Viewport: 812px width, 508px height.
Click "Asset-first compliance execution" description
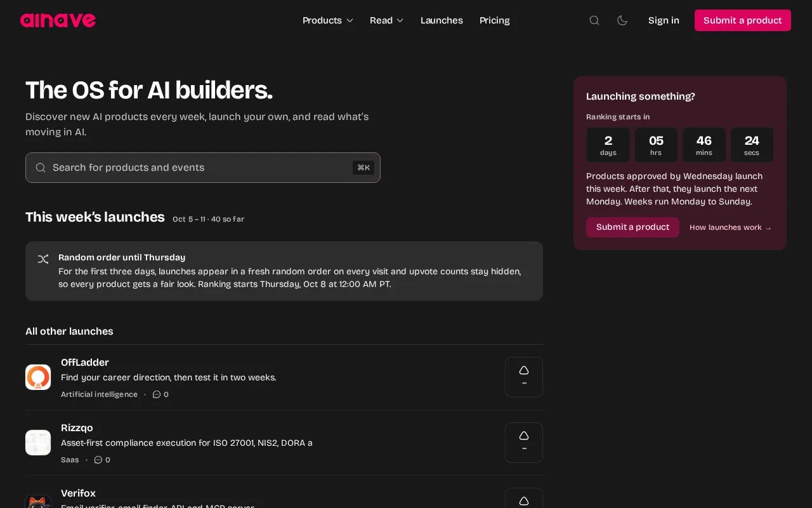click(x=187, y=443)
